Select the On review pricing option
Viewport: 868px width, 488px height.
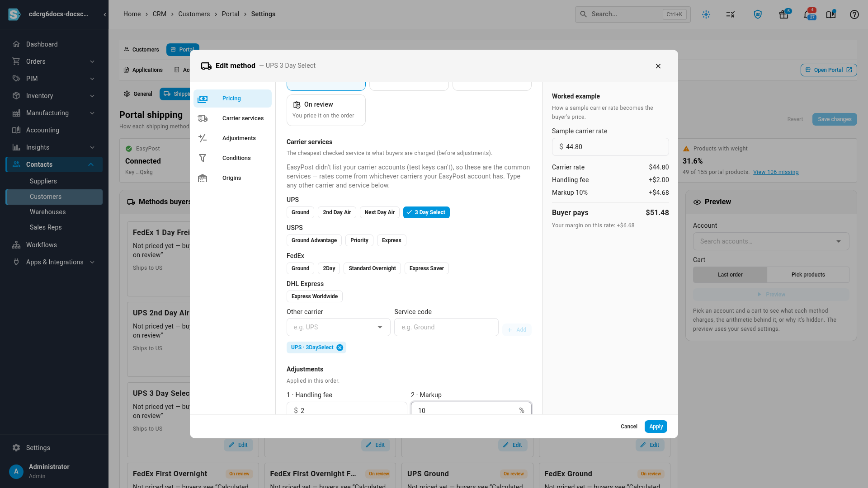pyautogui.click(x=326, y=110)
